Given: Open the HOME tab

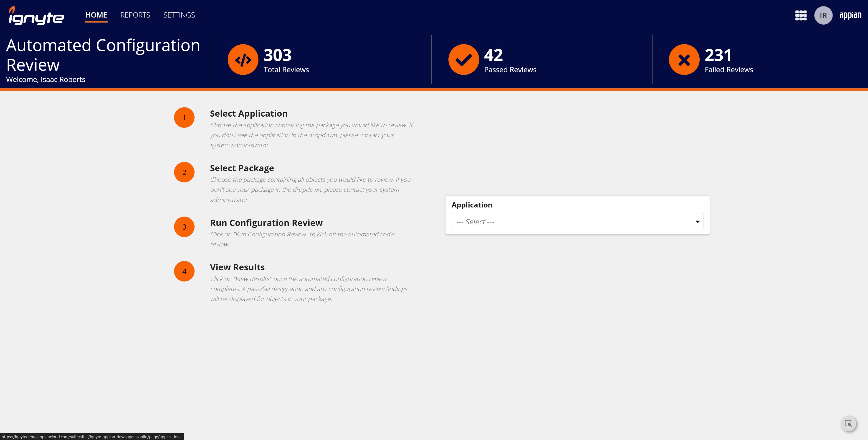Looking at the screenshot, I should coord(96,15).
